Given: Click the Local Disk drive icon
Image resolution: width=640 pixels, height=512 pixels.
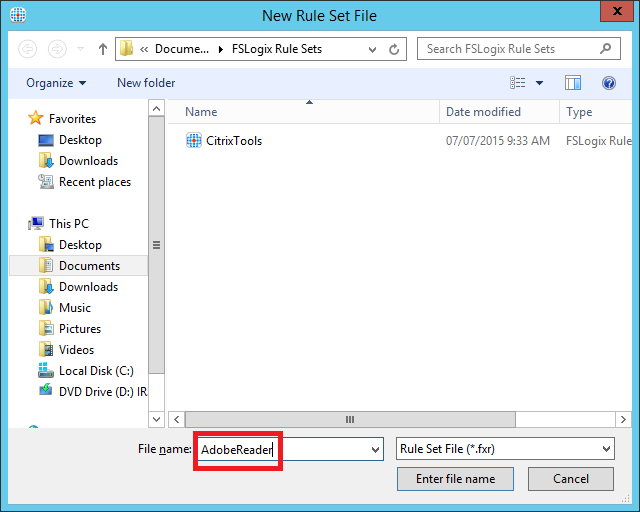Looking at the screenshot, I should [46, 370].
